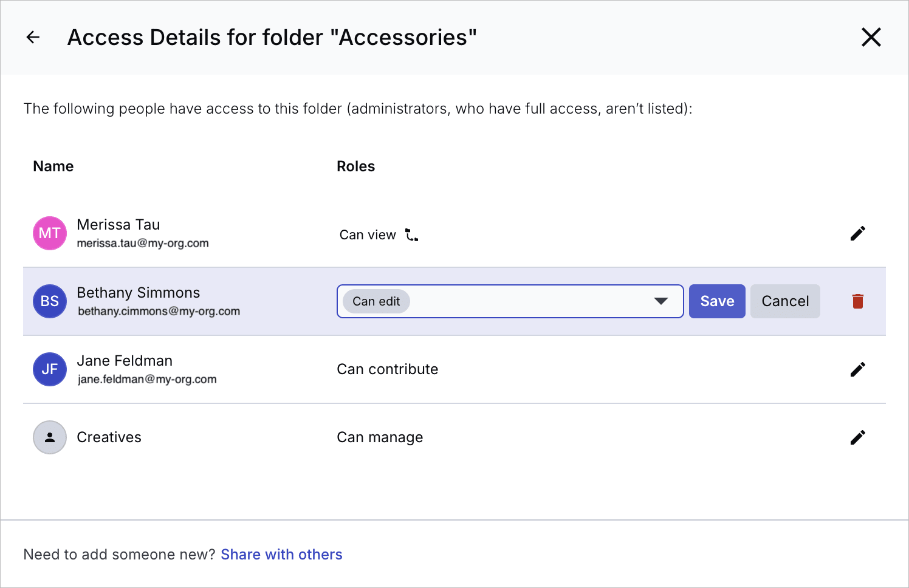Close the Access Details dialog

(x=871, y=38)
